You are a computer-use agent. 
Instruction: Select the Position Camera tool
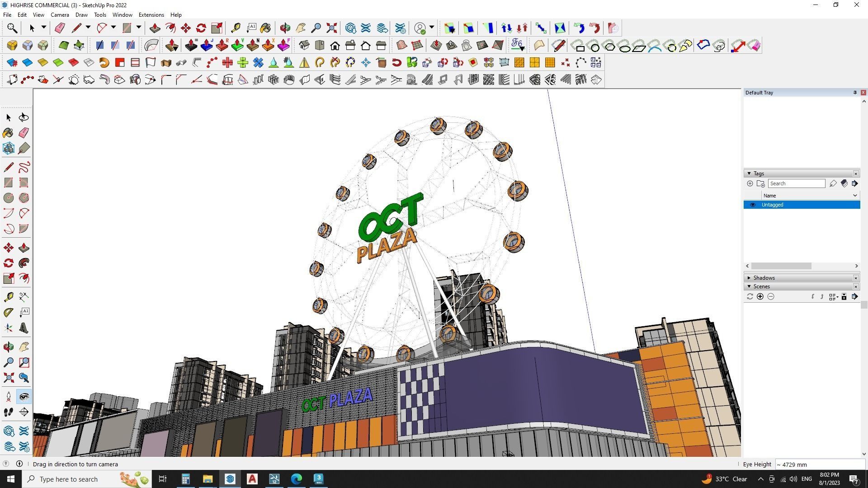click(x=8, y=397)
